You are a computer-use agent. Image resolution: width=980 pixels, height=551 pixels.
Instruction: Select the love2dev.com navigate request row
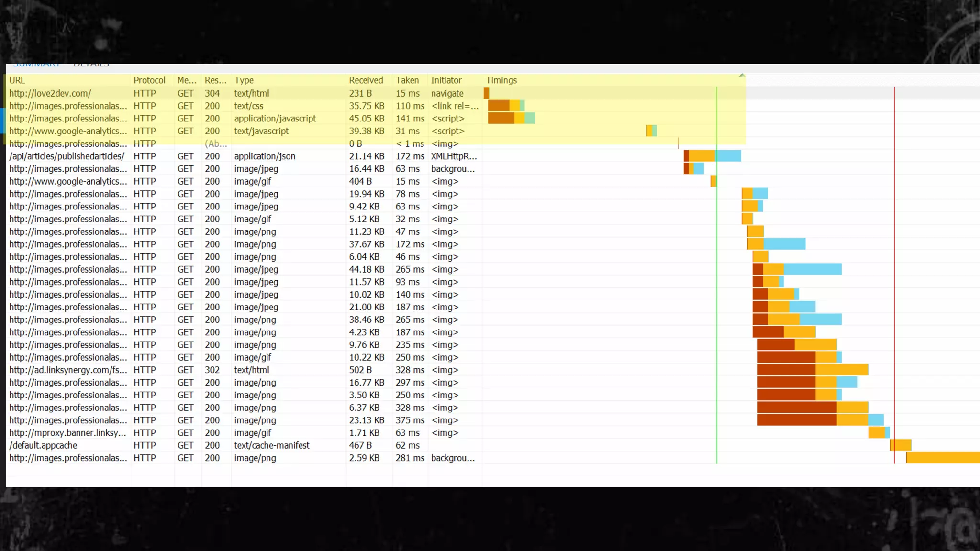pyautogui.click(x=50, y=93)
